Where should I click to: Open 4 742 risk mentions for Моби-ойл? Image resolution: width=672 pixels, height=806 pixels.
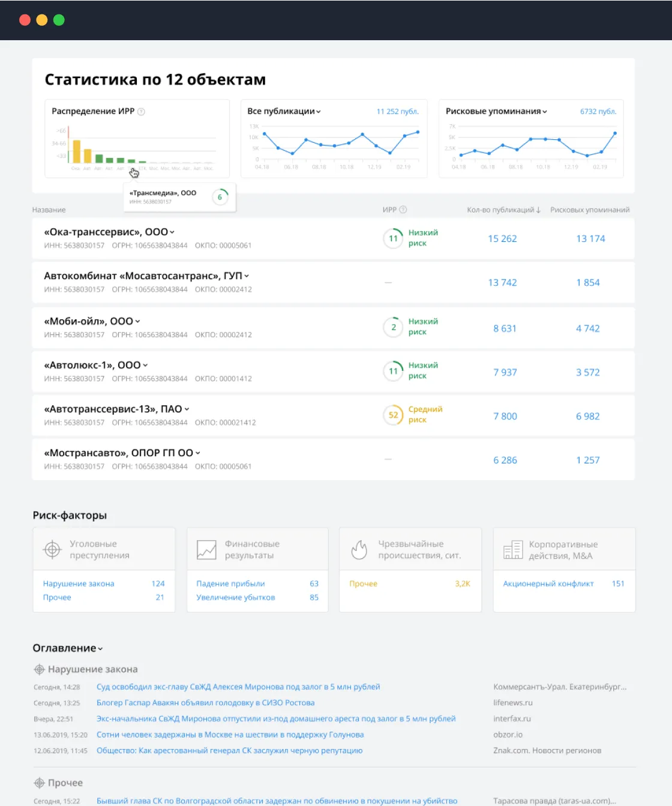588,328
